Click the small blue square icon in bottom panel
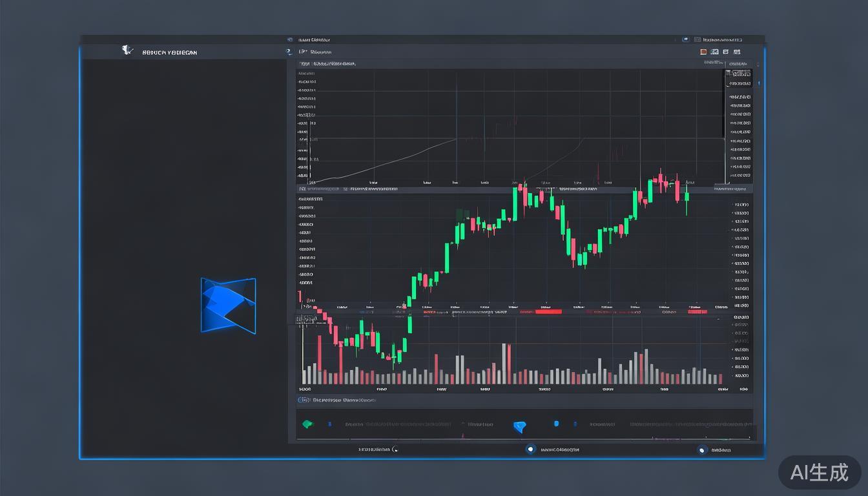 click(x=556, y=424)
